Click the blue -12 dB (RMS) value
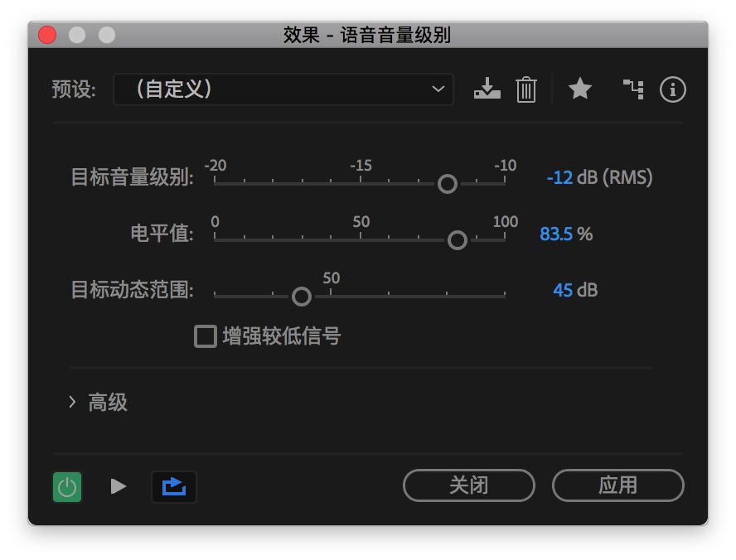Image resolution: width=736 pixels, height=560 pixels. click(x=598, y=177)
